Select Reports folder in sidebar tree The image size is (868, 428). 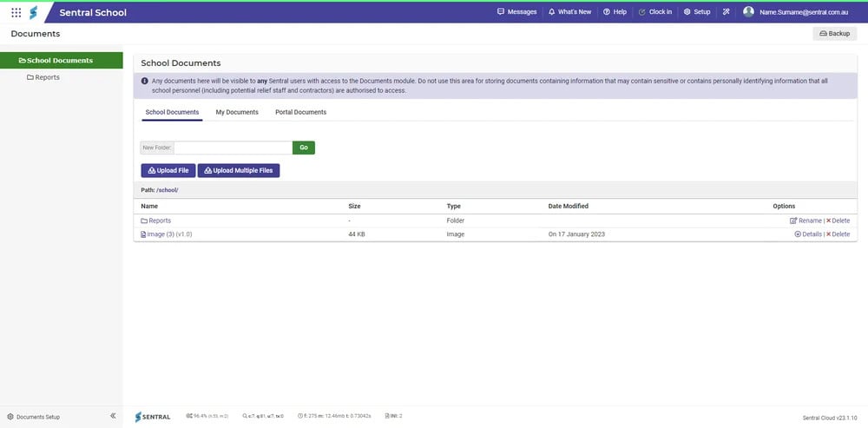click(x=43, y=77)
